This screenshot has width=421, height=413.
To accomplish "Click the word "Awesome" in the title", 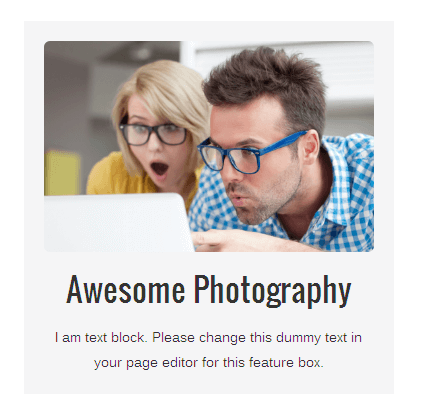I will click(x=125, y=289).
